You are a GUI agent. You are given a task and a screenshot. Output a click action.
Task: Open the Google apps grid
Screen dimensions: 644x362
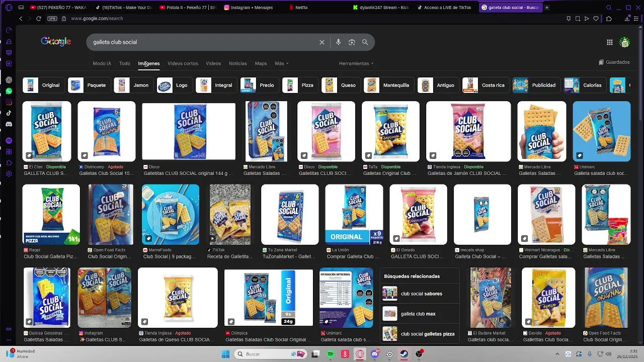coord(609,42)
